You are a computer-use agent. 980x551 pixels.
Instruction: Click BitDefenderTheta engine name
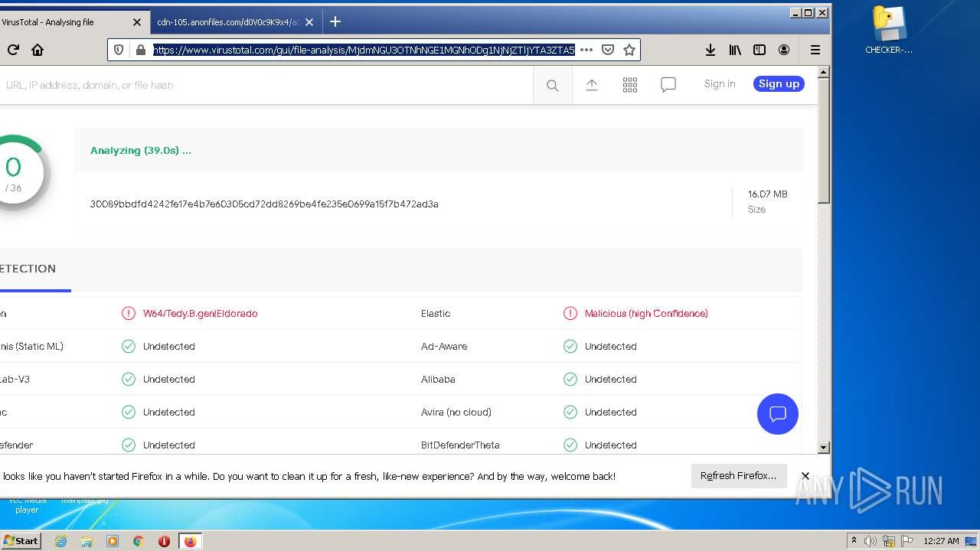(x=460, y=445)
